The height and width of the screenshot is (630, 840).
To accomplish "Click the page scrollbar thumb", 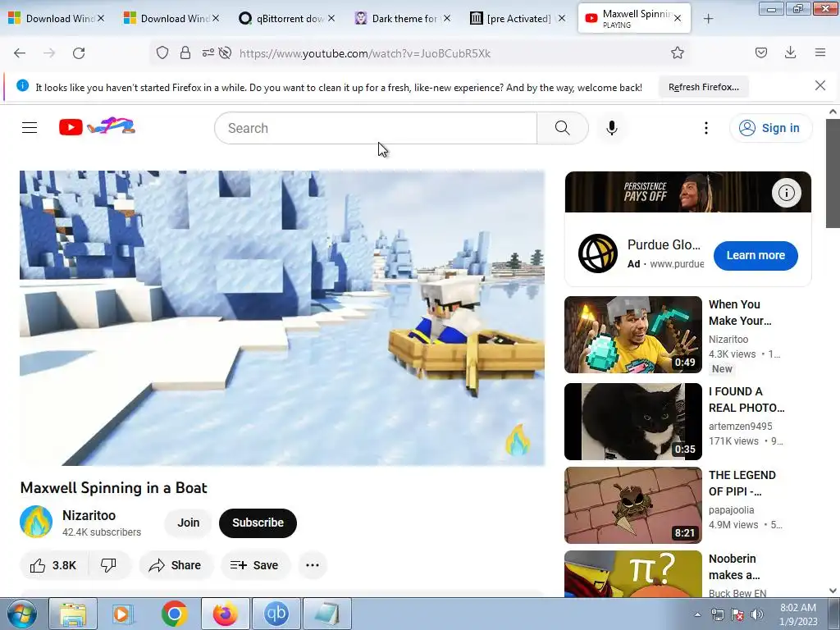I will pyautogui.click(x=833, y=173).
